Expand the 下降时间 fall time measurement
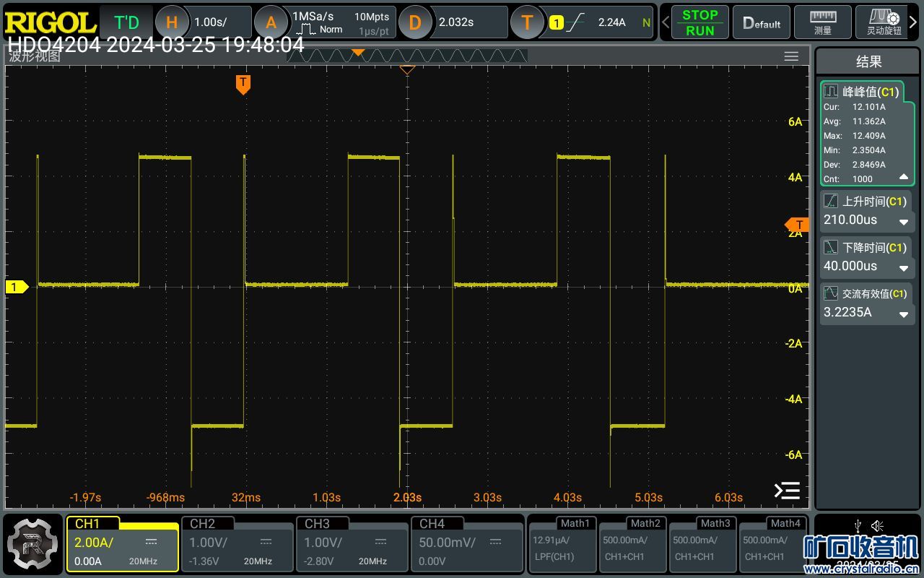 tap(903, 267)
